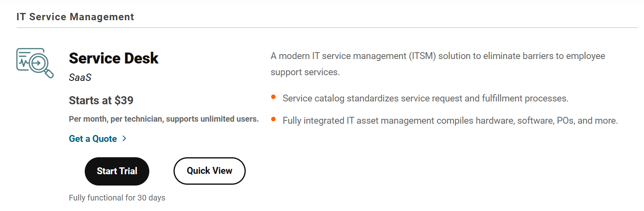Viewport: 644px width, 211px height.
Task: Click the orange bullet before Service catalog
Action: pos(274,97)
